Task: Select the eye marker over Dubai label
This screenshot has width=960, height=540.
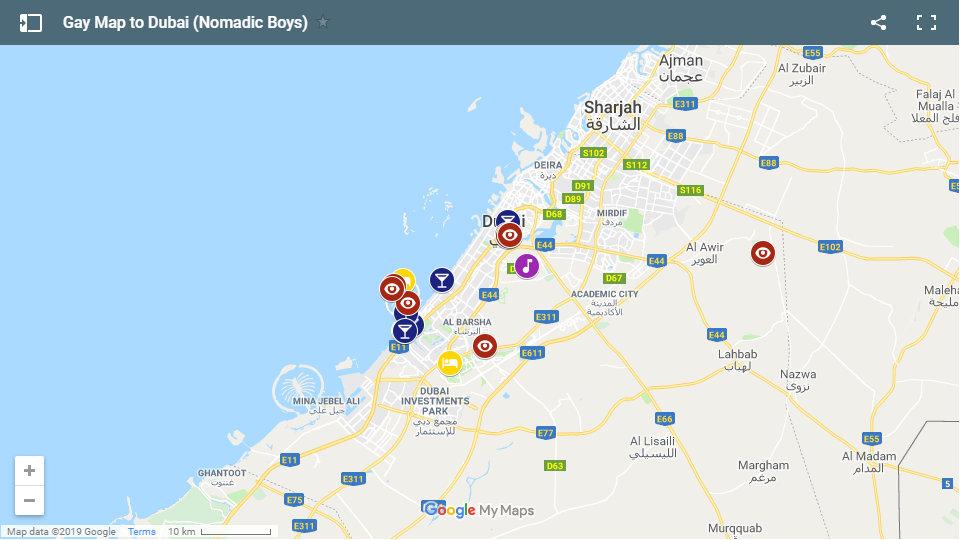Action: [x=509, y=235]
